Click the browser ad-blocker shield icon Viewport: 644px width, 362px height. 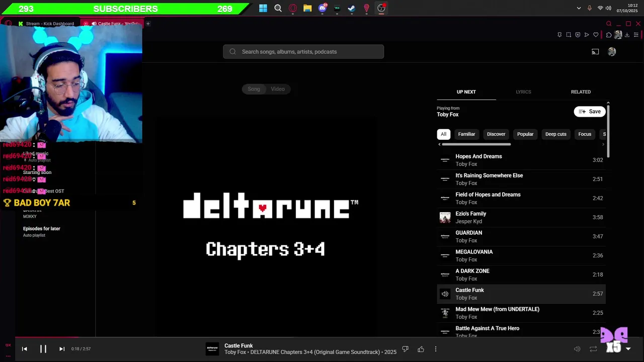tap(578, 35)
